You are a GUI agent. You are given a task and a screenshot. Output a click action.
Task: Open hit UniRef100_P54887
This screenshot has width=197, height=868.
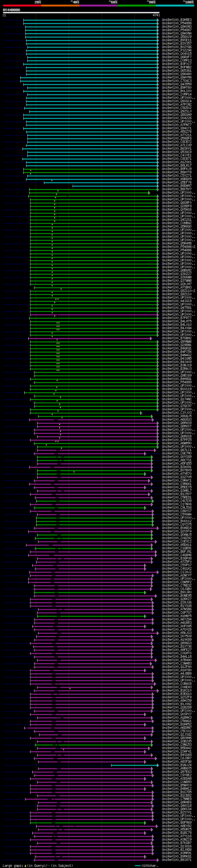click(177, 30)
